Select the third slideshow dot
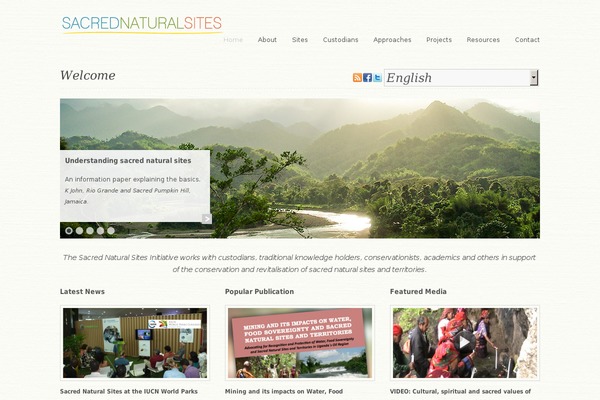This screenshot has width=600, height=400. click(90, 230)
